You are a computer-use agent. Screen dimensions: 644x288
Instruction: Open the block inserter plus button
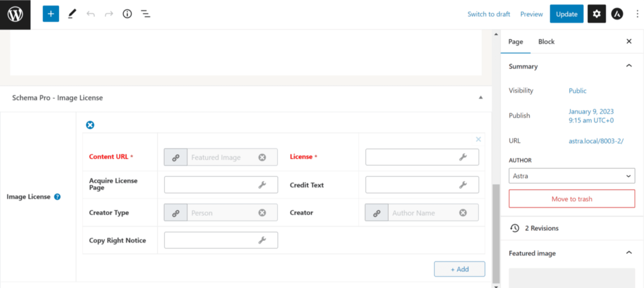pyautogui.click(x=51, y=14)
